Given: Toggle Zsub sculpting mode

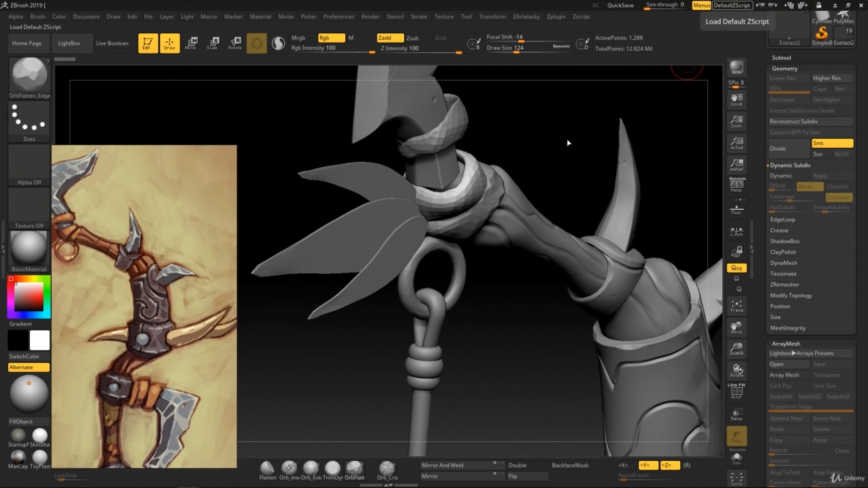Looking at the screenshot, I should pos(412,38).
